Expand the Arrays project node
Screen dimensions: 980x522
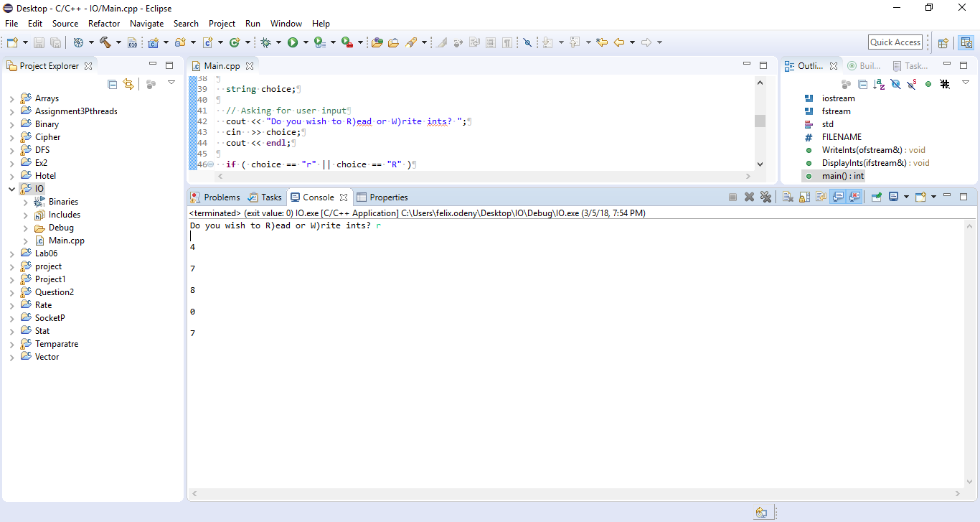(12, 98)
